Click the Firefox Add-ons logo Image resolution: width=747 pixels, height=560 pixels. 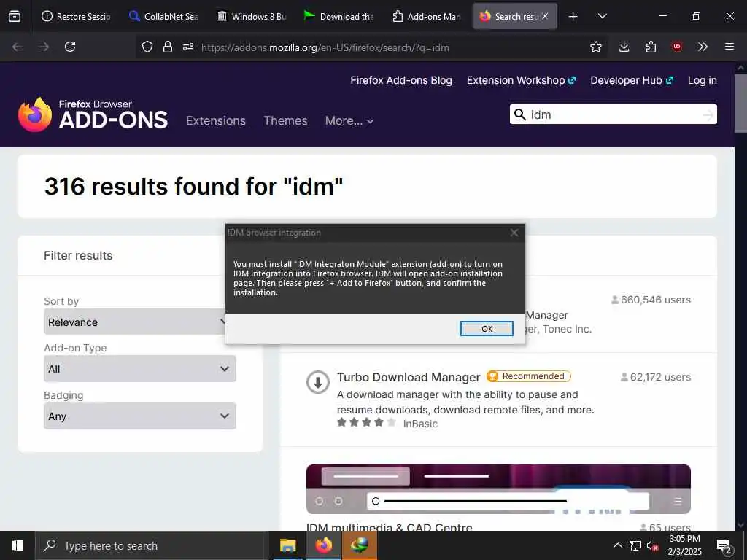[93, 114]
